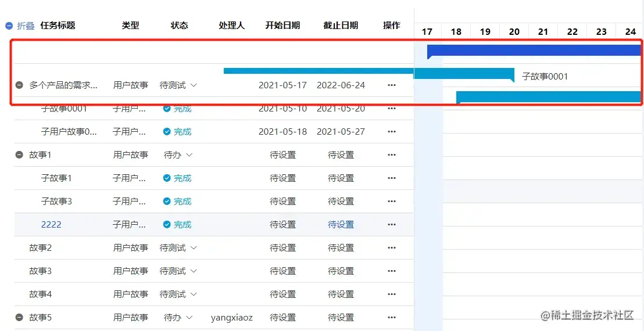644x331 pixels.
Task: Select the 子故事1 task title
Action: pos(57,178)
